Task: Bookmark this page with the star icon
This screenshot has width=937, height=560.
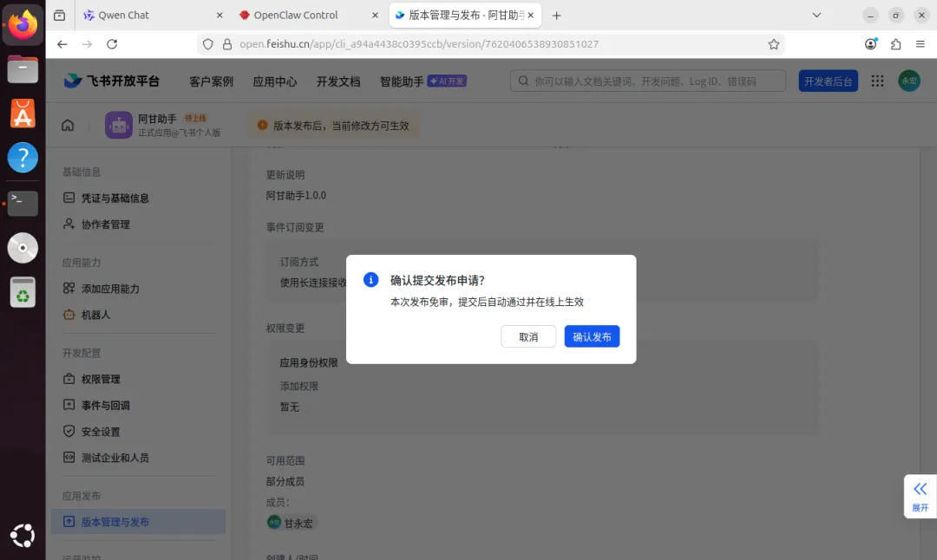Action: tap(774, 44)
